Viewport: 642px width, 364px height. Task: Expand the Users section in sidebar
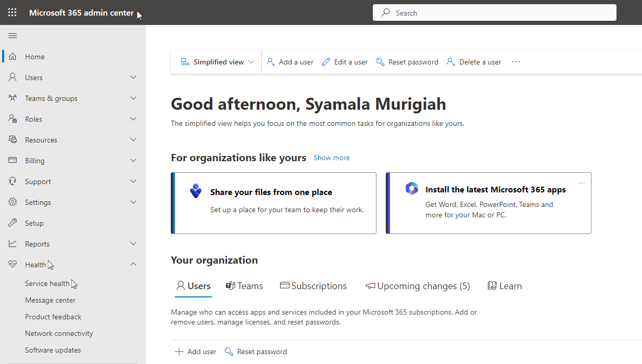point(133,77)
